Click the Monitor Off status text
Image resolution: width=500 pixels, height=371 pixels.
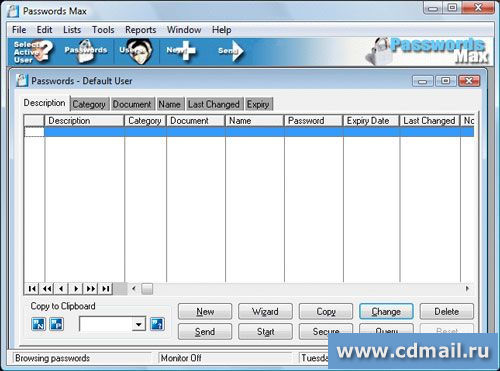pyautogui.click(x=181, y=358)
